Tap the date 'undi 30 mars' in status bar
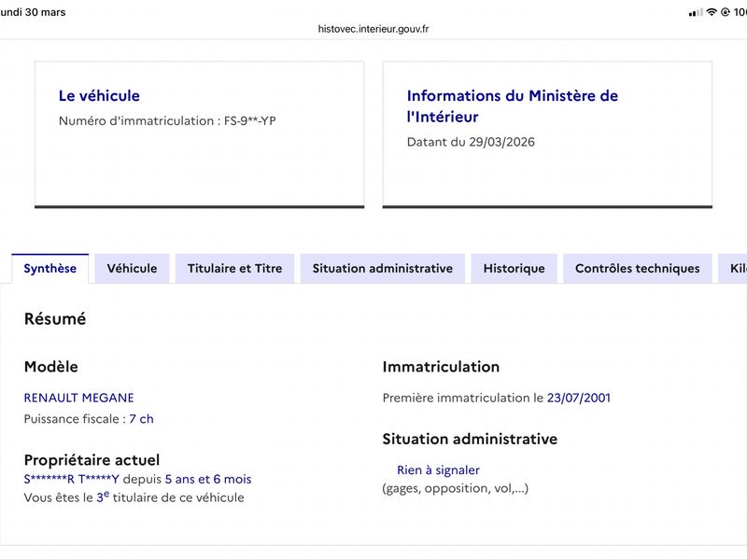This screenshot has width=747, height=560. click(x=33, y=12)
